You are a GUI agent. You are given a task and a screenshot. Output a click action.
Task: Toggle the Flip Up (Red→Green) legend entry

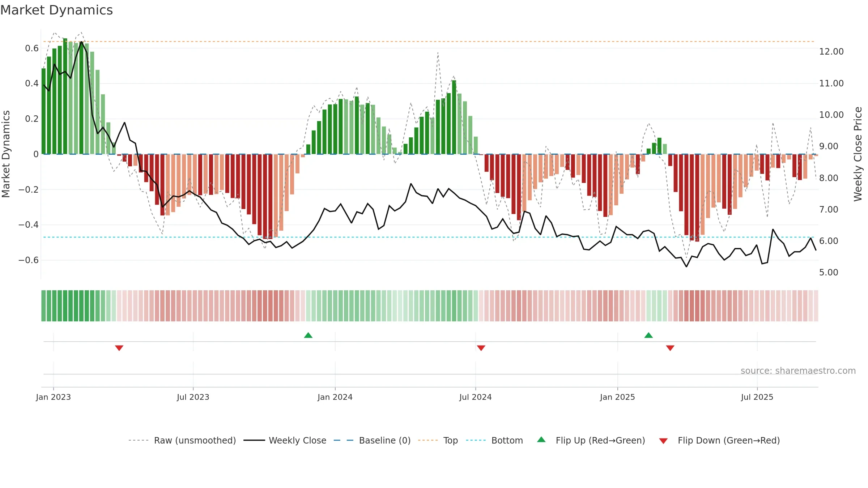click(x=591, y=441)
